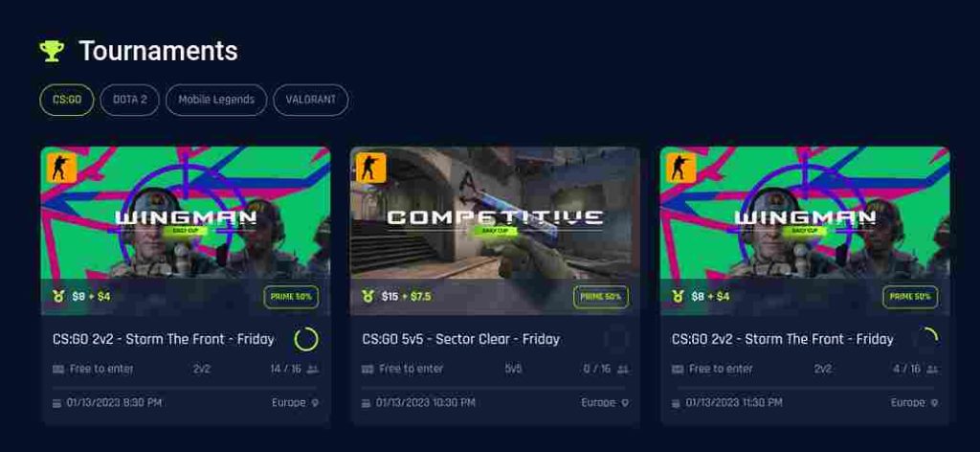Switch to the Mobile Legends filter

[x=216, y=100]
